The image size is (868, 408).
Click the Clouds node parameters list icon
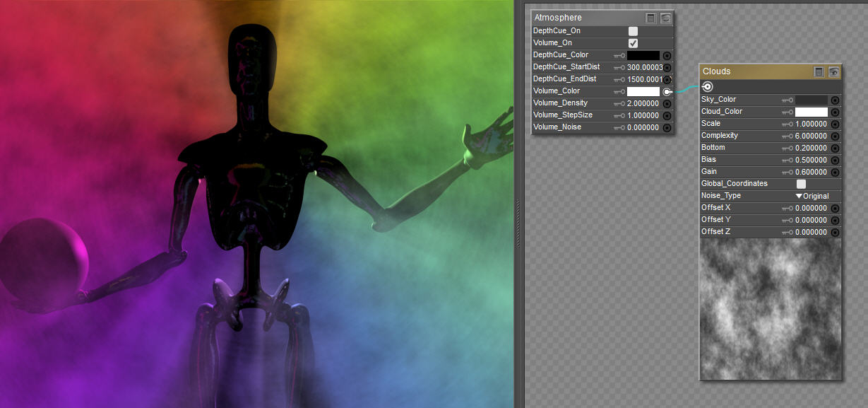tap(819, 71)
